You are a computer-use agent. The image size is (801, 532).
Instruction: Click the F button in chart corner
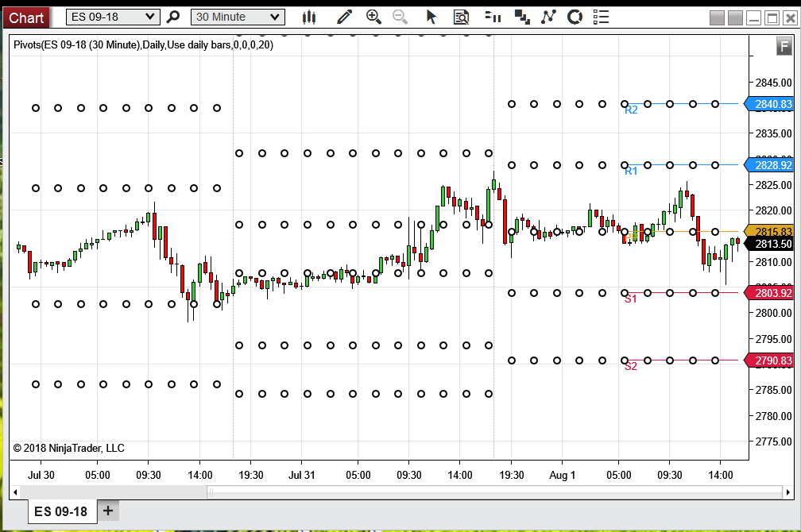pyautogui.click(x=784, y=47)
